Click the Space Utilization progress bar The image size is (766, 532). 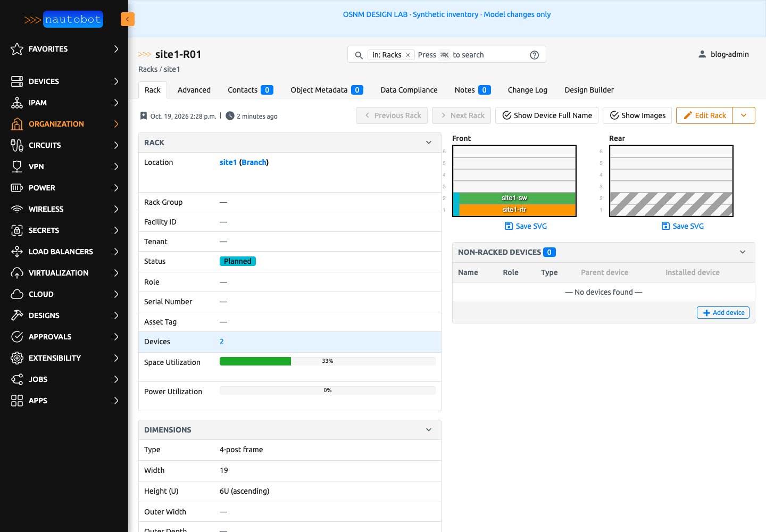[328, 361]
